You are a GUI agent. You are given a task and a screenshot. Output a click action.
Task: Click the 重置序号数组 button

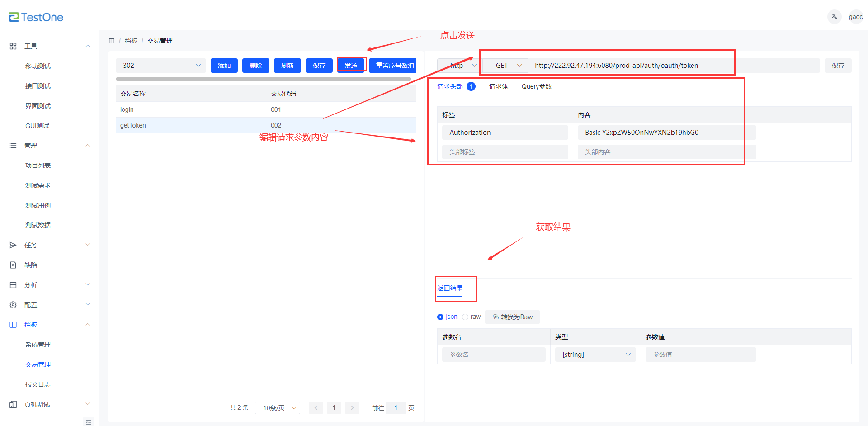pos(394,66)
